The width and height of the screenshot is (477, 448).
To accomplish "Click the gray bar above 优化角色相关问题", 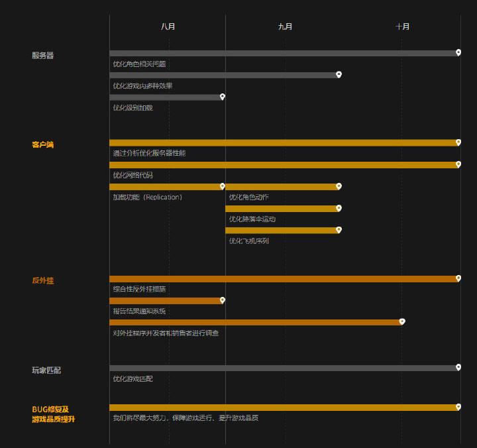I will pos(284,53).
